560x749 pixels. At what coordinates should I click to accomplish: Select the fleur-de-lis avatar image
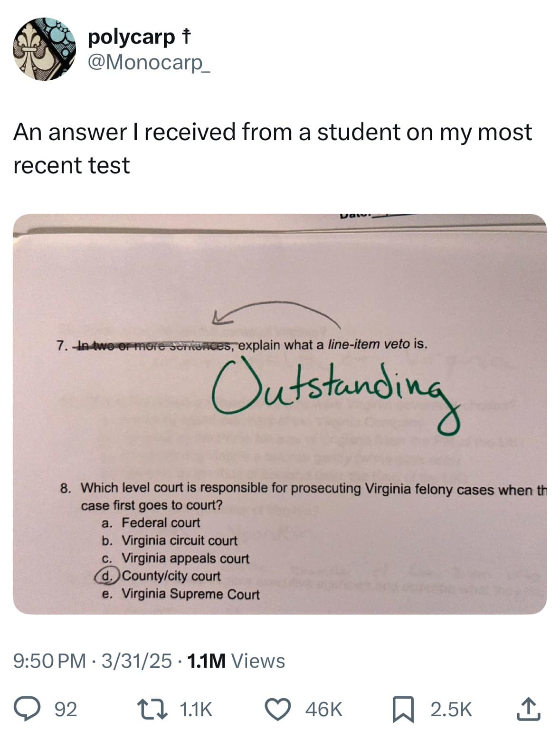pyautogui.click(x=44, y=51)
